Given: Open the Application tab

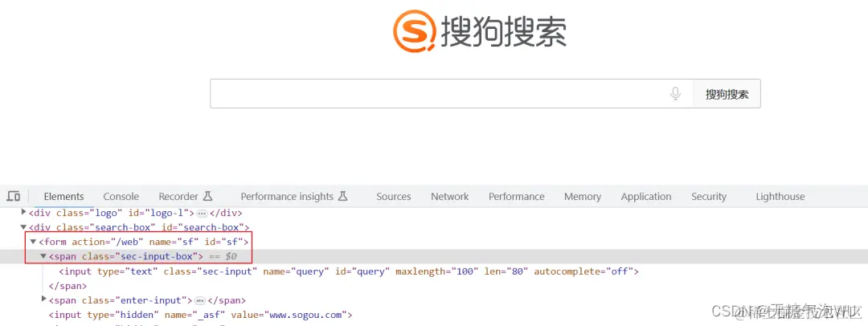Looking at the screenshot, I should pyautogui.click(x=646, y=197).
